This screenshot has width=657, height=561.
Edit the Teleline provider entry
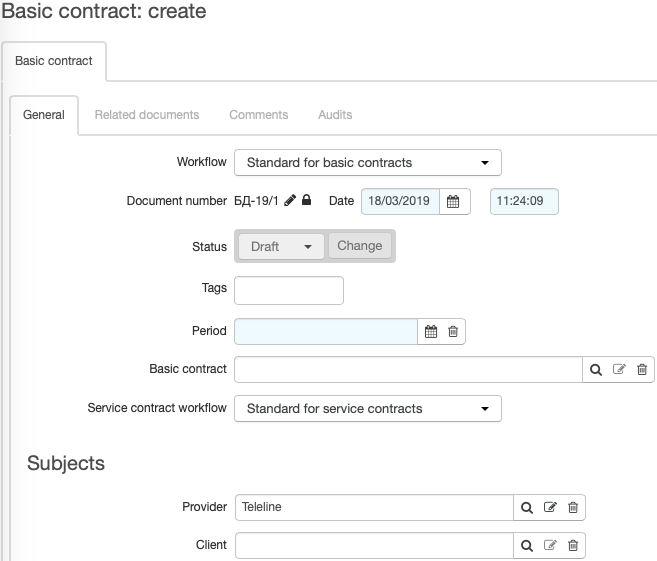pyautogui.click(x=550, y=507)
